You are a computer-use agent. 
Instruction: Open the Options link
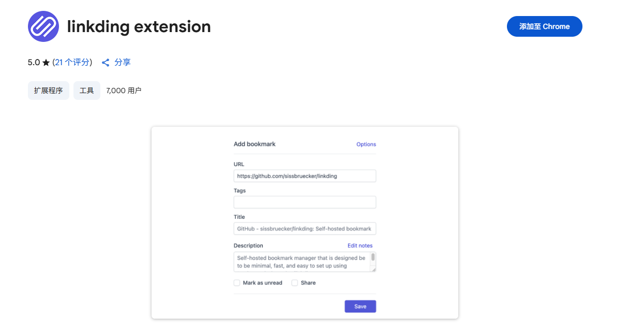click(366, 144)
